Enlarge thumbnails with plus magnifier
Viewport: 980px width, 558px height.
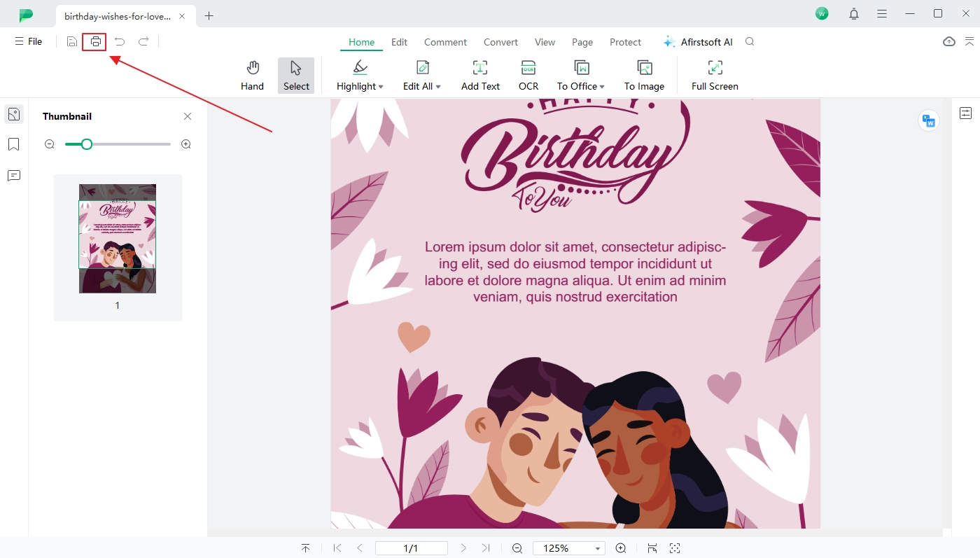[186, 144]
